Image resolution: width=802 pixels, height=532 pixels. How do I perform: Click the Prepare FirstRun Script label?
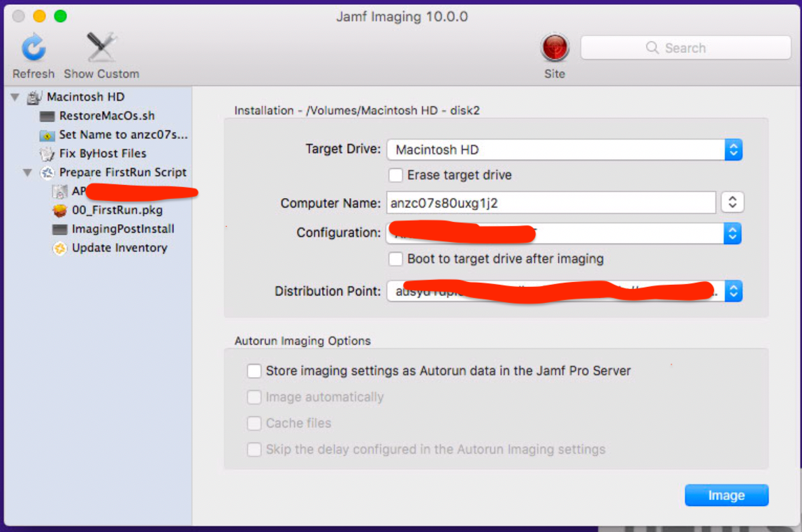click(x=123, y=172)
